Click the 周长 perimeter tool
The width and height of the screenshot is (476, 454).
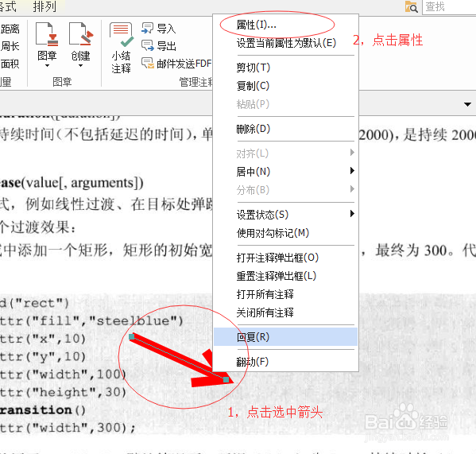tap(10, 46)
